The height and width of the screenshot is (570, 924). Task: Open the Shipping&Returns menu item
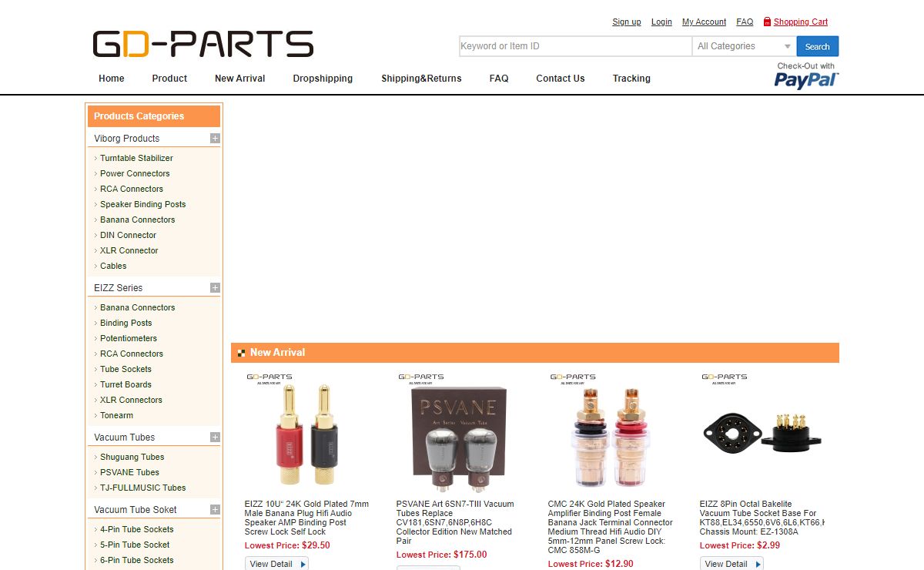click(421, 79)
